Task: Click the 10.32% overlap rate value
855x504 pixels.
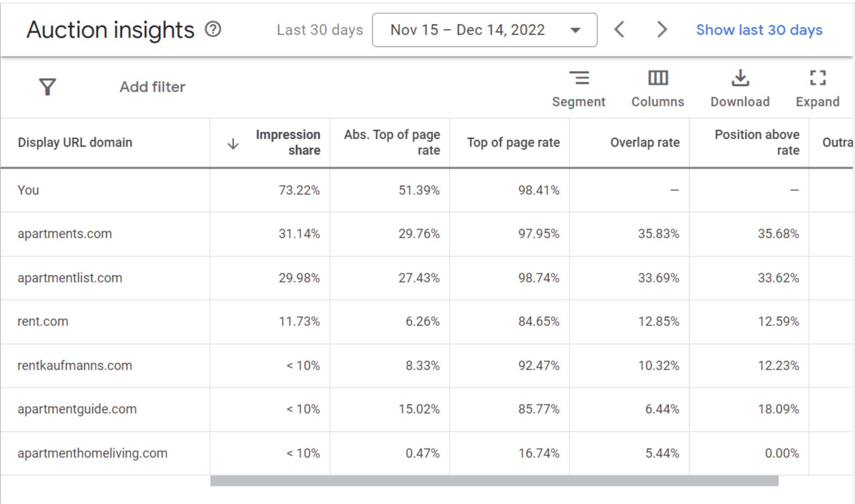Action: (x=659, y=366)
